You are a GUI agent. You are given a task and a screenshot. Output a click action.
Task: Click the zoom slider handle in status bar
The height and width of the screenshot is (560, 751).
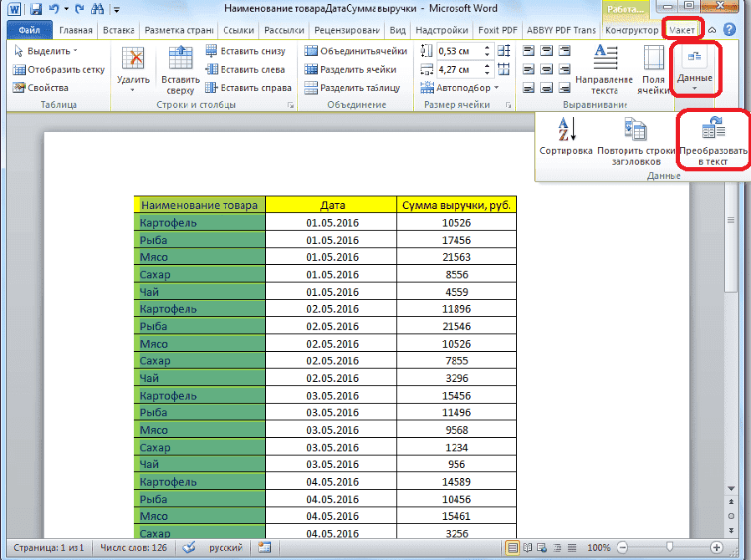(x=670, y=547)
